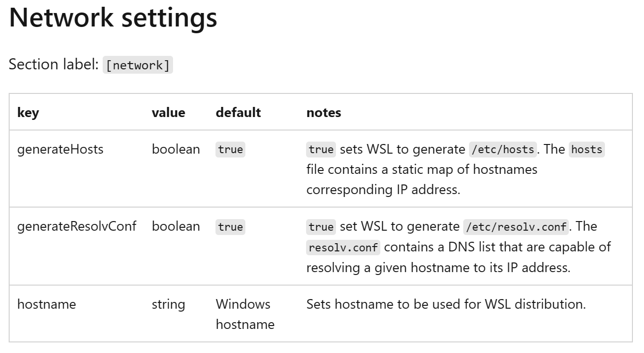
Task: Select the generateHosts key cell
Action: point(60,149)
